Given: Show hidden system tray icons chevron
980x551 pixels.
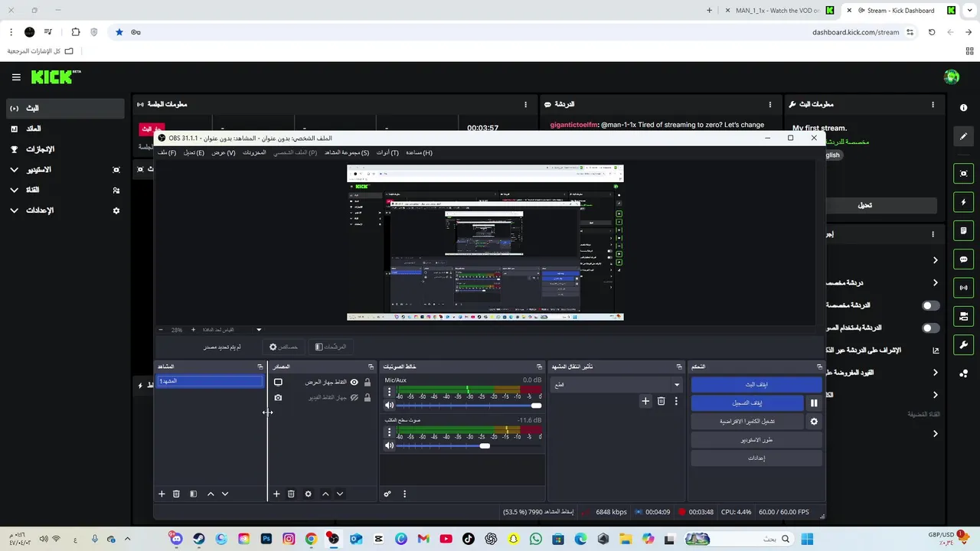Looking at the screenshot, I should 127,539.
